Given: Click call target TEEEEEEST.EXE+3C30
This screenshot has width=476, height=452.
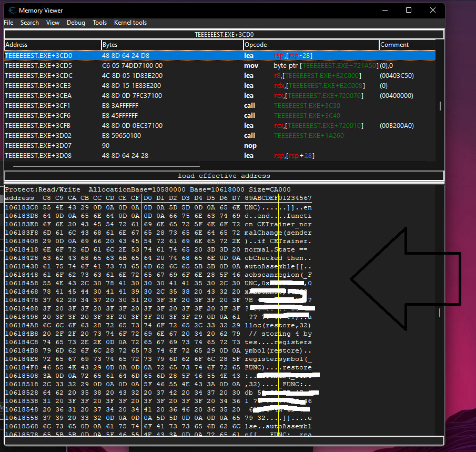Looking at the screenshot, I should [x=307, y=106].
